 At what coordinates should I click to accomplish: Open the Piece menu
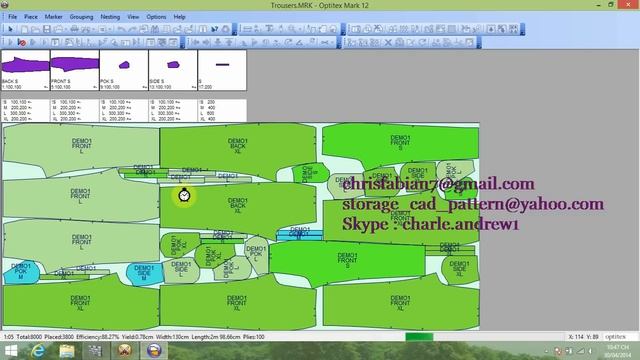click(x=31, y=17)
